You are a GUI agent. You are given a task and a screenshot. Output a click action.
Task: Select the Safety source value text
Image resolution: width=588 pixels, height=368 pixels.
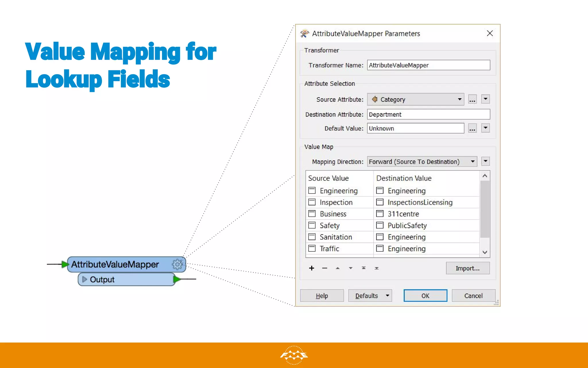[x=330, y=225]
